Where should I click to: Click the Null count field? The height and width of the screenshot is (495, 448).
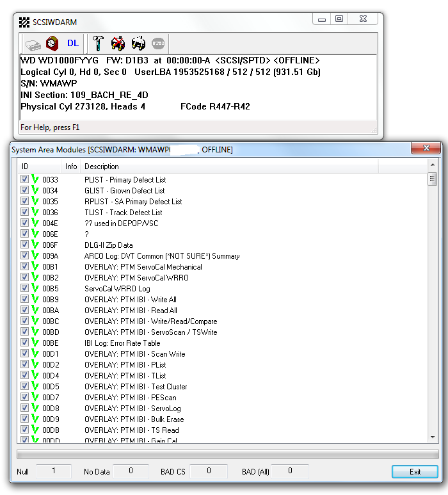pos(54,471)
